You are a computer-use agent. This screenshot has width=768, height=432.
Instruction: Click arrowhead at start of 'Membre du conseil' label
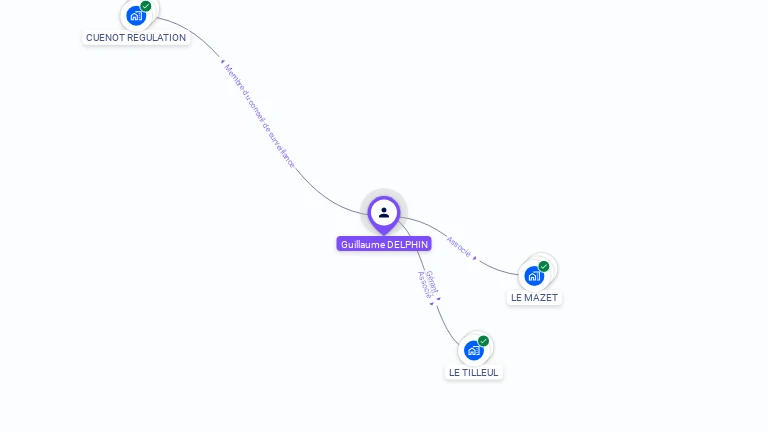click(222, 62)
